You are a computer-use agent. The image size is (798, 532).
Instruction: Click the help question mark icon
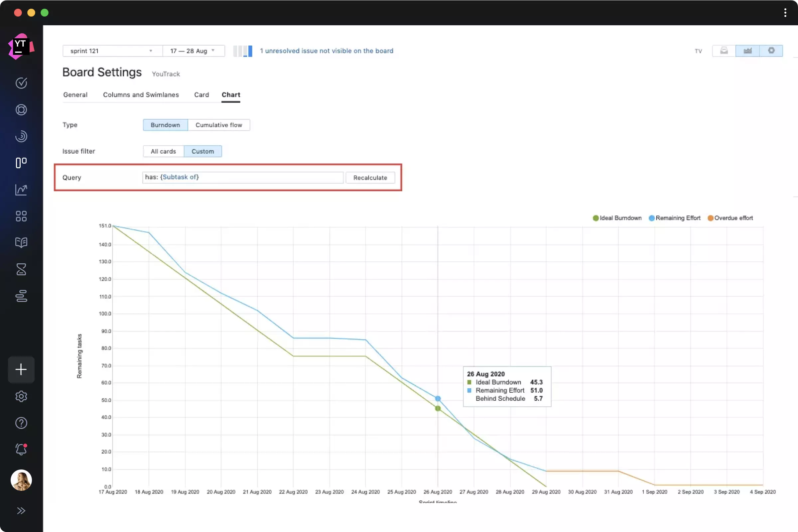click(x=21, y=423)
